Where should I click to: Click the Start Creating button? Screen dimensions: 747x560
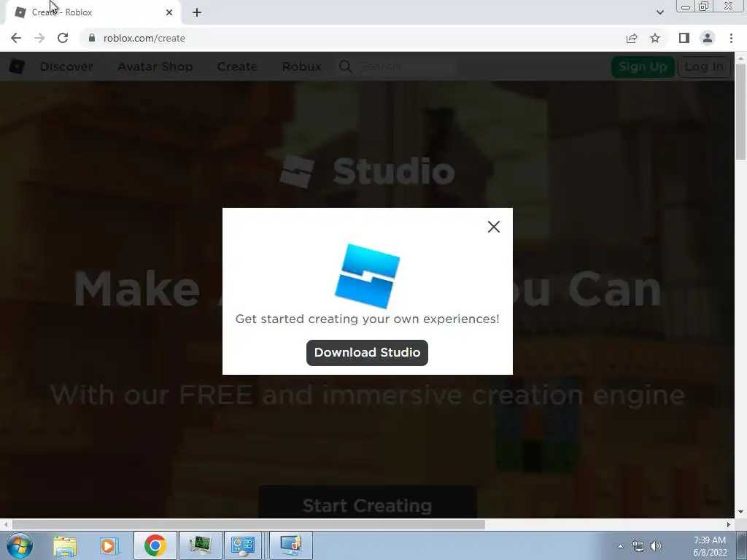pyautogui.click(x=368, y=502)
